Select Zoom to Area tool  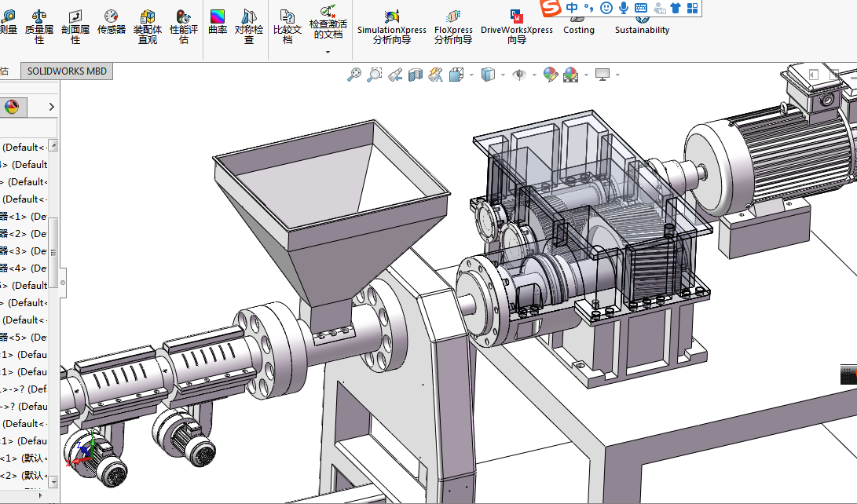[375, 75]
